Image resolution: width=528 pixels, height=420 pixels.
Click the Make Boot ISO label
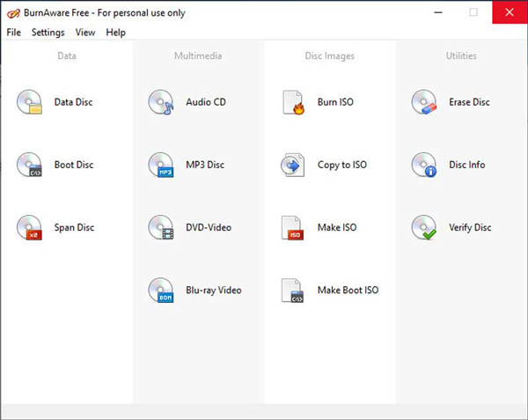(348, 290)
